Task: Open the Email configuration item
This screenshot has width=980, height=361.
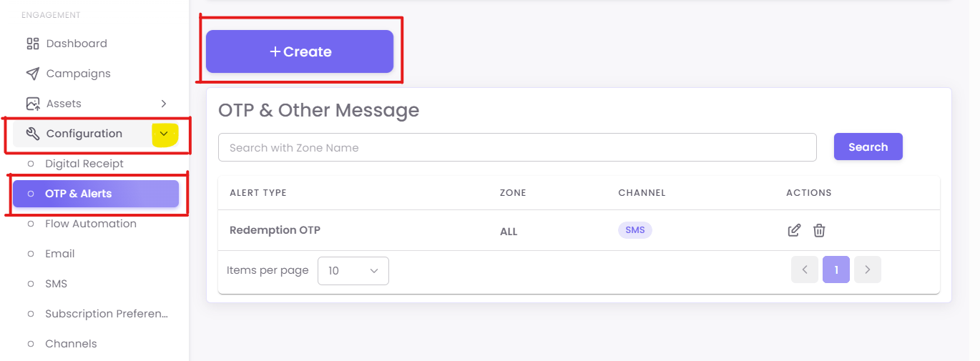Action: click(60, 254)
